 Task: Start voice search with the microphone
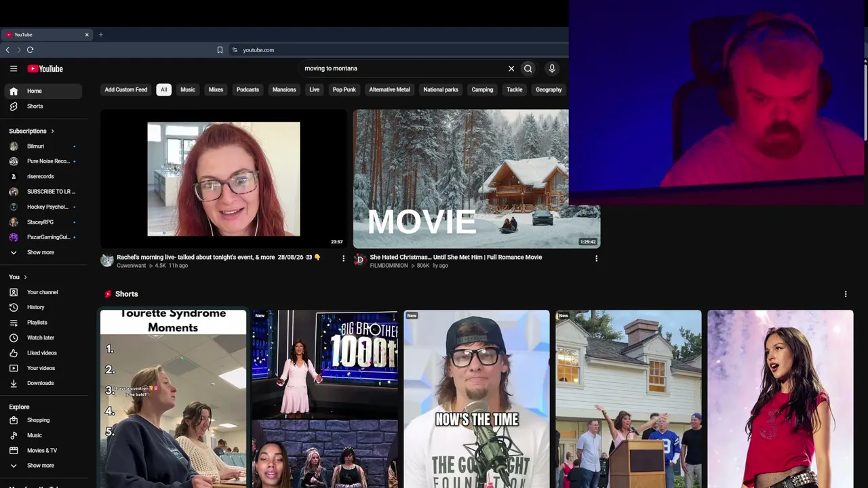[x=552, y=68]
